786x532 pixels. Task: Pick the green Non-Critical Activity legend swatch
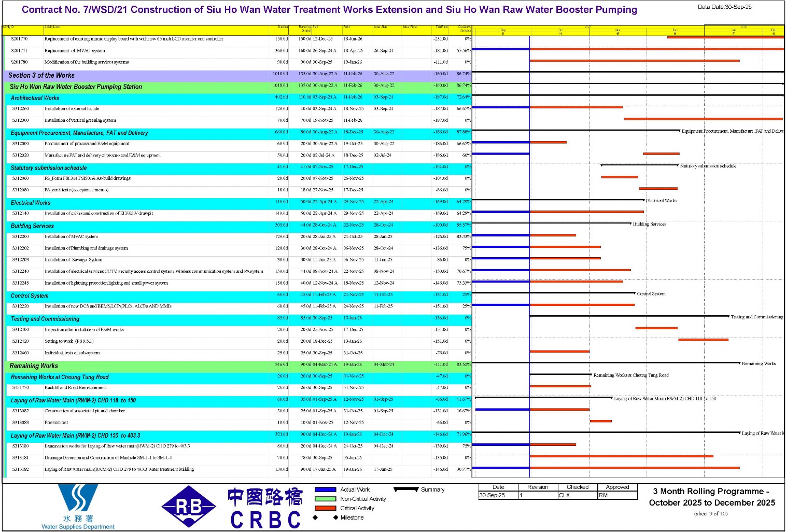(x=325, y=499)
